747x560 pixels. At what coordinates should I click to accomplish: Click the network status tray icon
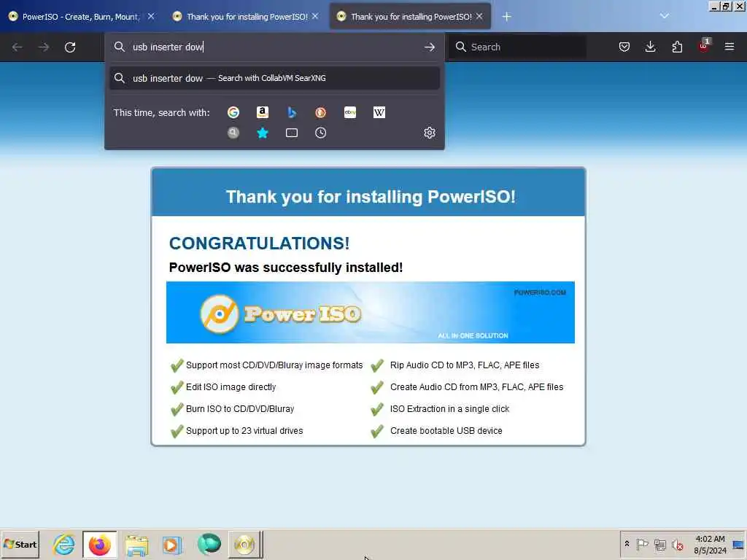tap(660, 544)
